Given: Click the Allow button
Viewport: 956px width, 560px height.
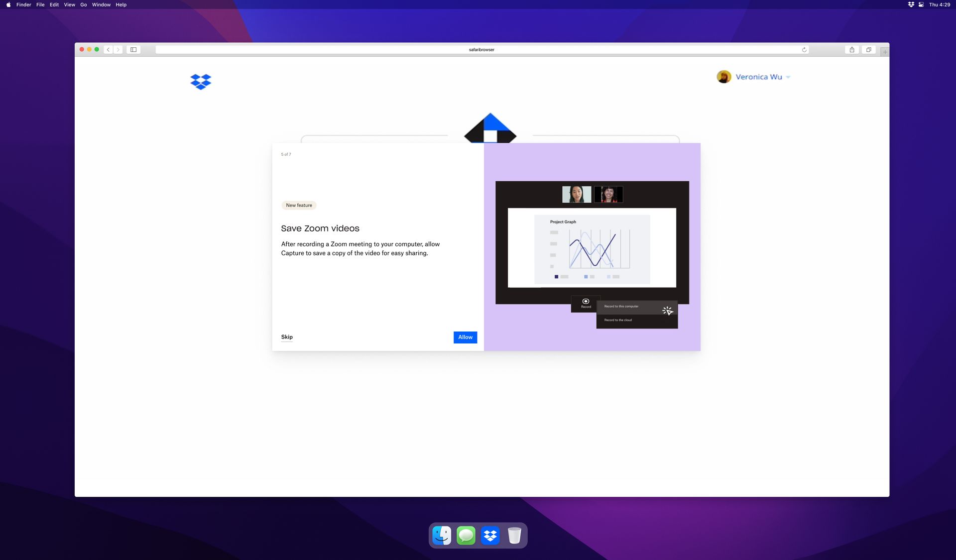Looking at the screenshot, I should (x=465, y=337).
